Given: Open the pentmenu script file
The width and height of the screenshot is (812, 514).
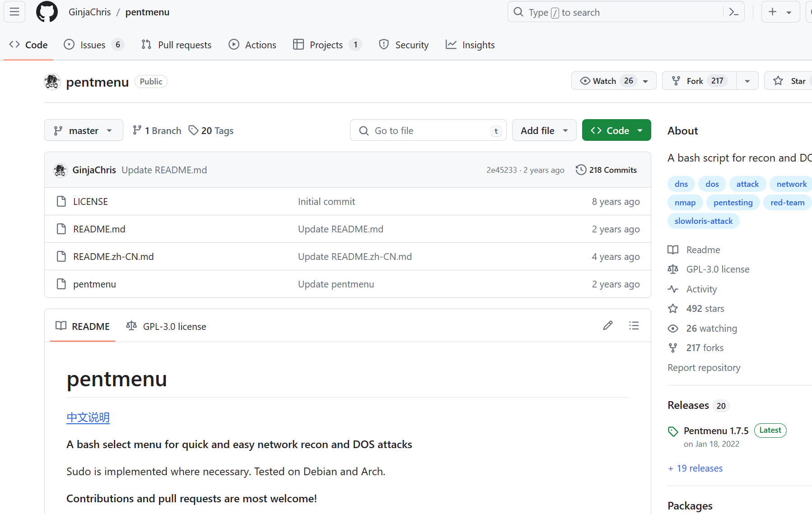Looking at the screenshot, I should coord(94,284).
